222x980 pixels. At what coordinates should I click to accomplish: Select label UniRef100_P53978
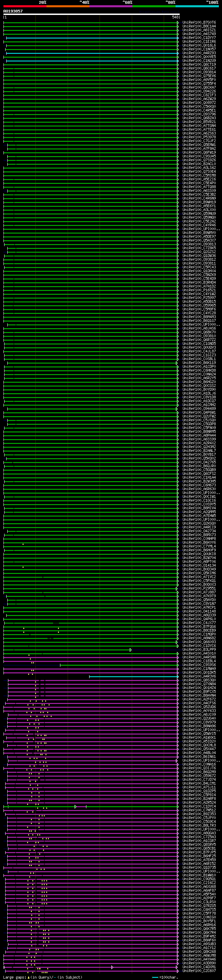click(x=199, y=137)
